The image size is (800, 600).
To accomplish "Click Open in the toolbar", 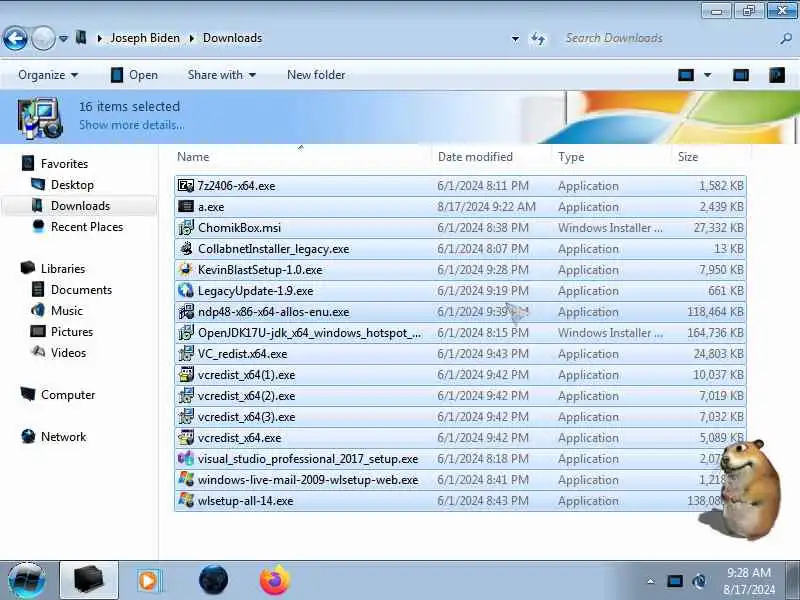I will [x=134, y=75].
